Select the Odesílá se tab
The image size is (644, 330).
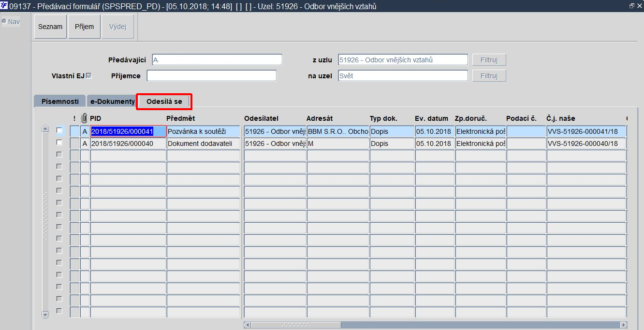tap(164, 101)
